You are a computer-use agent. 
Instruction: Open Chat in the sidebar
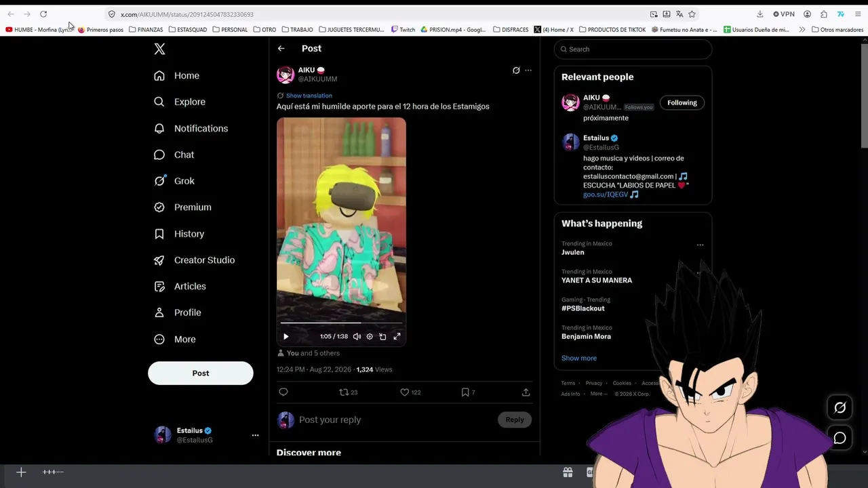(174, 155)
